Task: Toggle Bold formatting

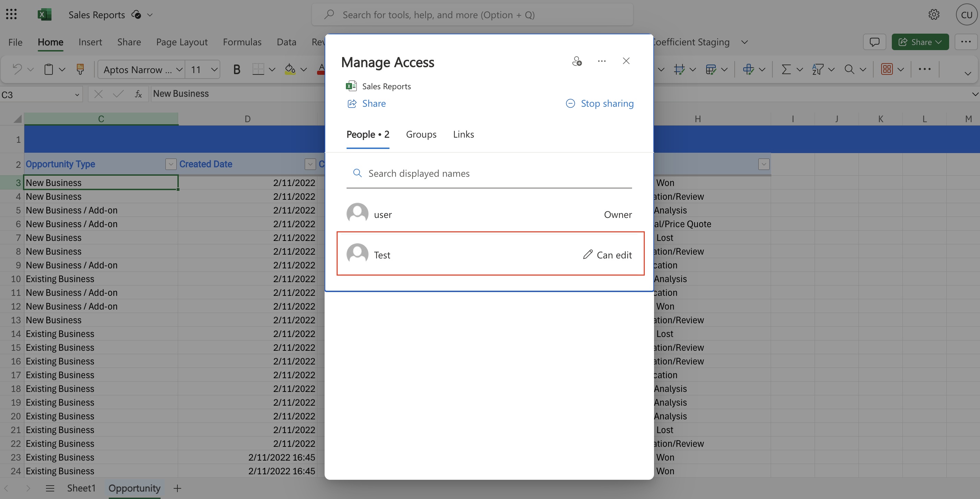Action: tap(237, 69)
